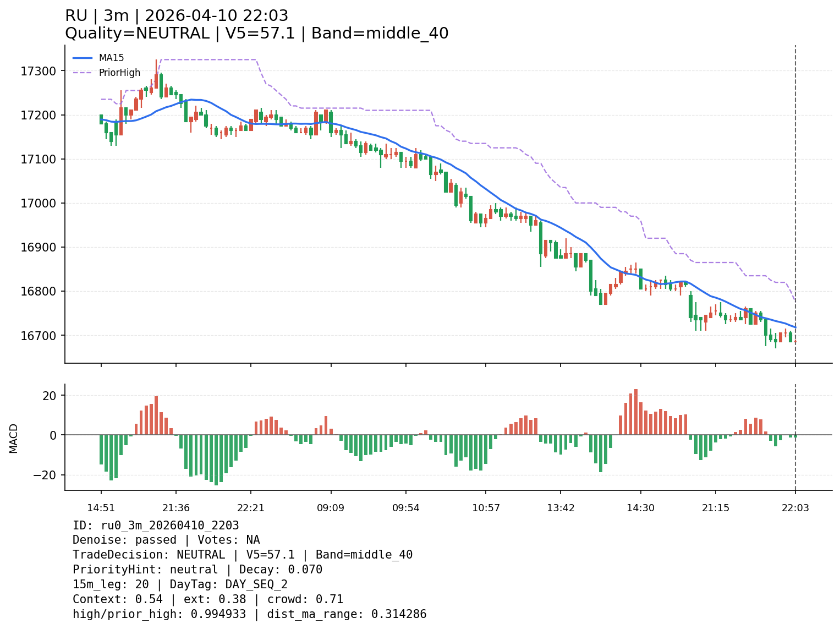Select the 14:51 time axis tick
Image resolution: width=840 pixels, height=629 pixels.
(101, 508)
